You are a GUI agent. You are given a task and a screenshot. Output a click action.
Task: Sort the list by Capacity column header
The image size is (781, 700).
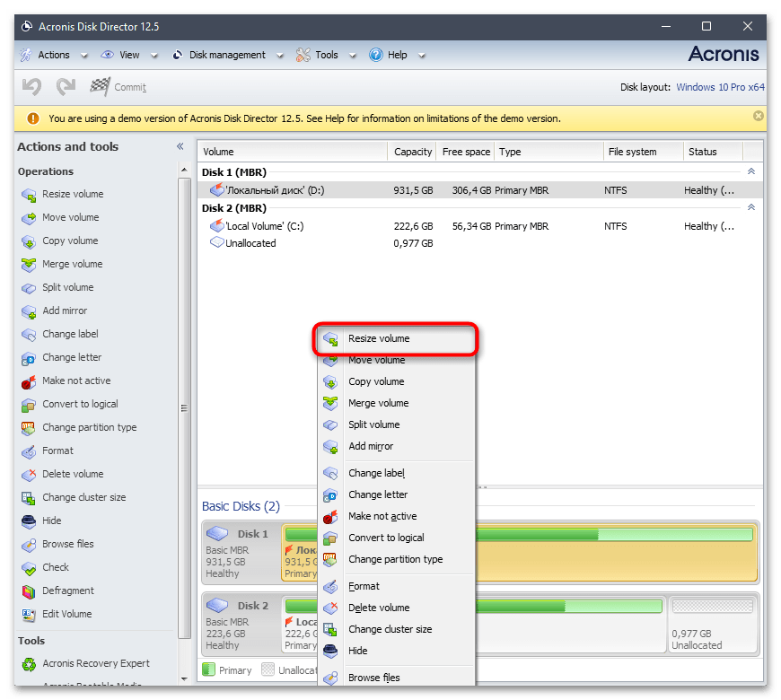(x=413, y=152)
